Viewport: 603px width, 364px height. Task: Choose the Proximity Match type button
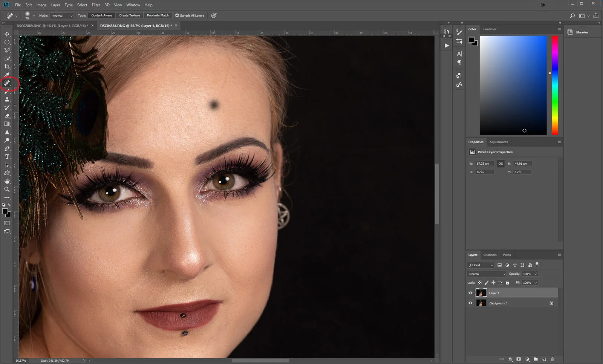pos(158,15)
